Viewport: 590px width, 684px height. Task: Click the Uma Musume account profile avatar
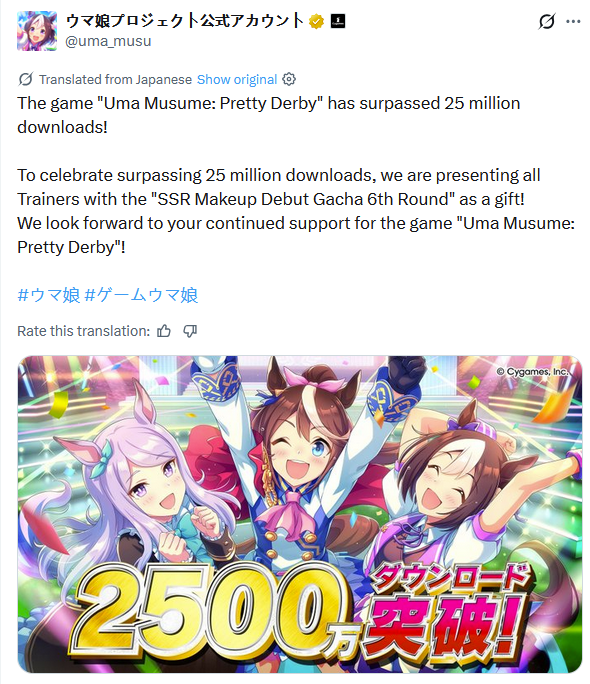(x=37, y=31)
